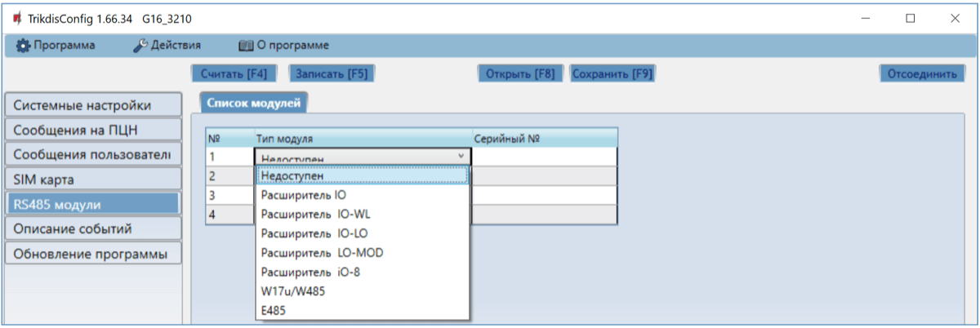Click the Отсоединить button
Image resolution: width=980 pixels, height=328 pixels.
(921, 73)
